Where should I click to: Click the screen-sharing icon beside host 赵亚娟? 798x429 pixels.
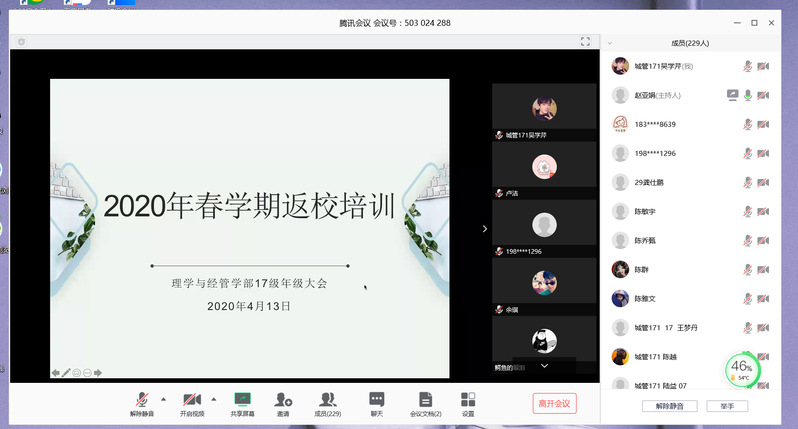click(x=732, y=95)
